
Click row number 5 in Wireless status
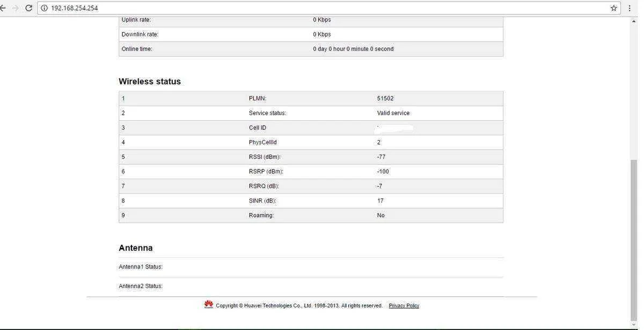[123, 157]
